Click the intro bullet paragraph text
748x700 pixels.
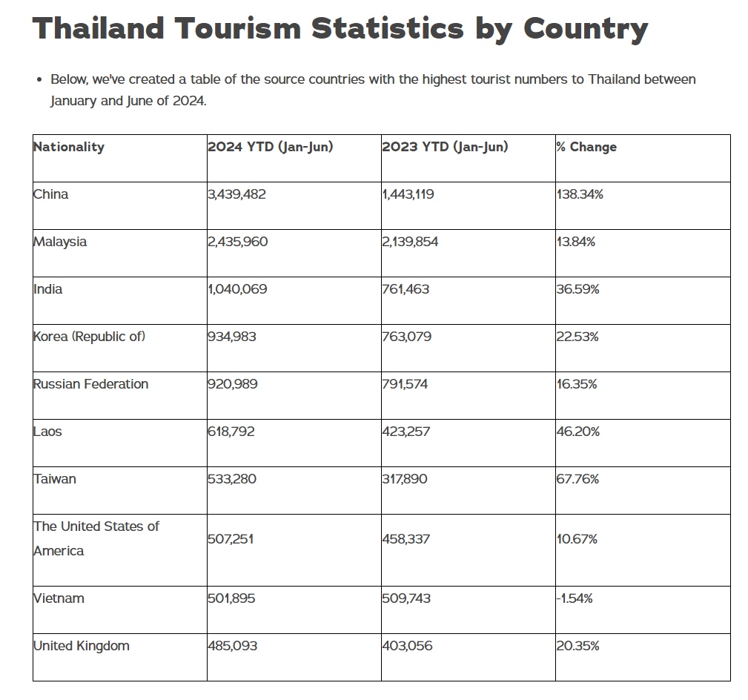[373, 89]
